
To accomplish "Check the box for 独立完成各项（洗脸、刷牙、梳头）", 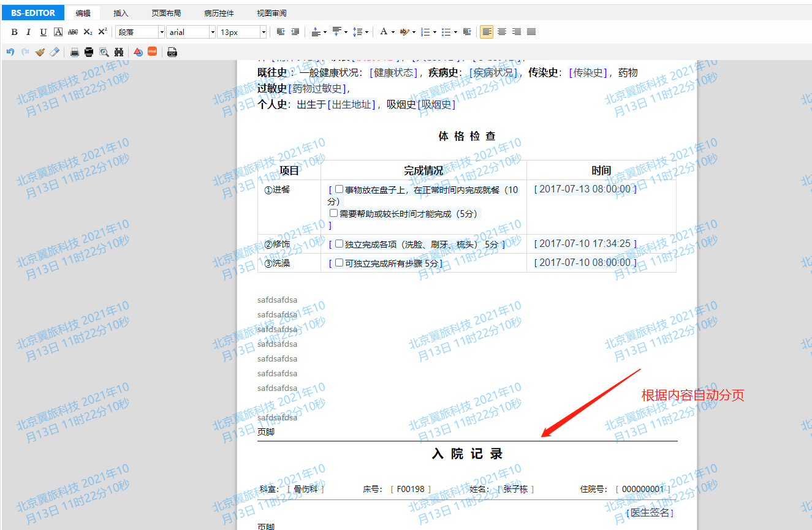I will point(339,244).
